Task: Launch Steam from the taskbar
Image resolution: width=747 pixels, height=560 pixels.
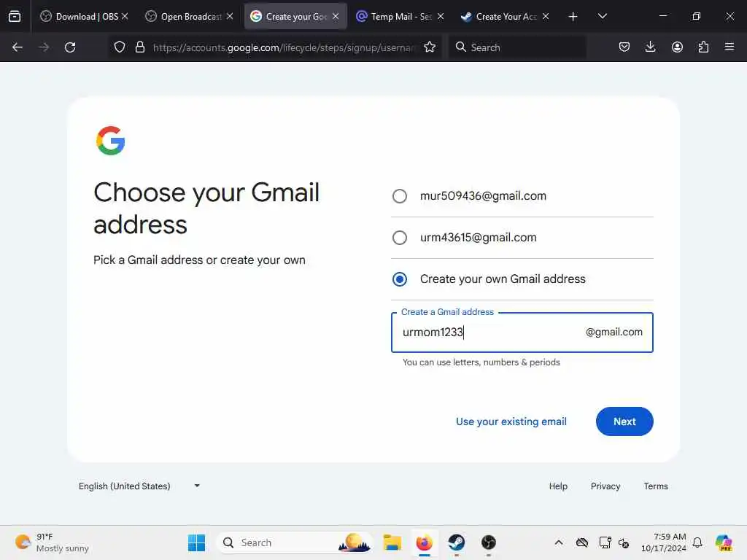Action: pyautogui.click(x=457, y=542)
